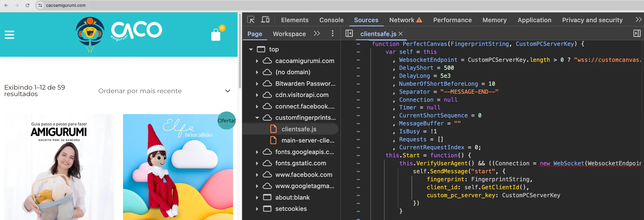Switch to the Application tab
644x220 pixels.
(534, 20)
